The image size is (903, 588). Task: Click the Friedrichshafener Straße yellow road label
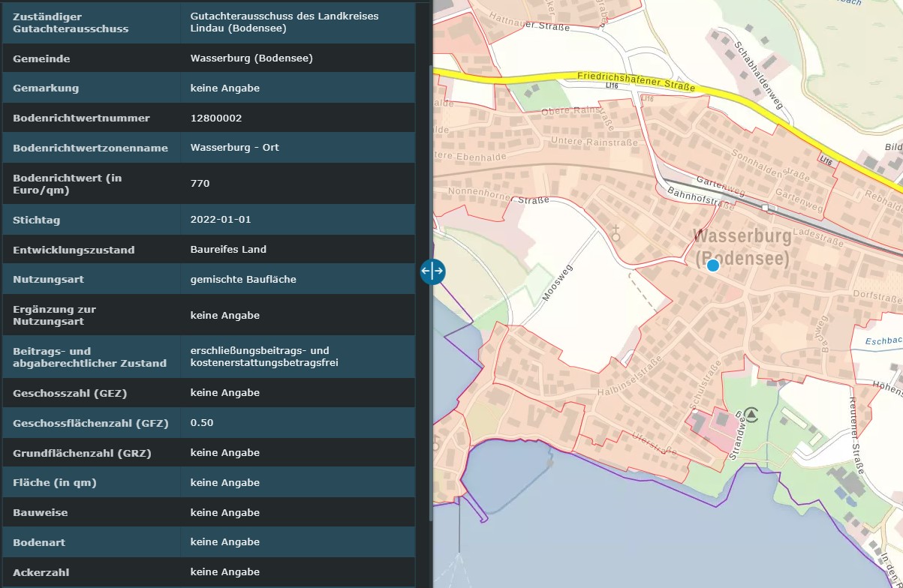pyautogui.click(x=636, y=82)
